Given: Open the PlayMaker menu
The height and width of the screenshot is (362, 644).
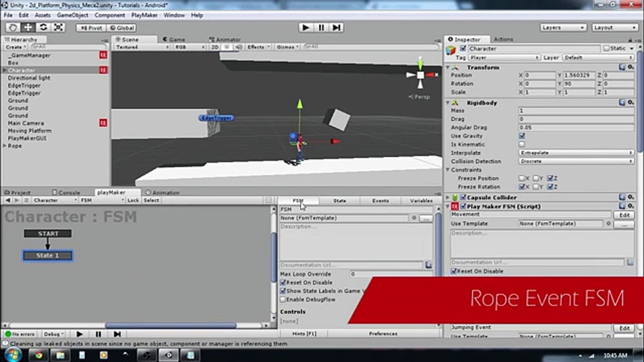Looking at the screenshot, I should tap(144, 15).
